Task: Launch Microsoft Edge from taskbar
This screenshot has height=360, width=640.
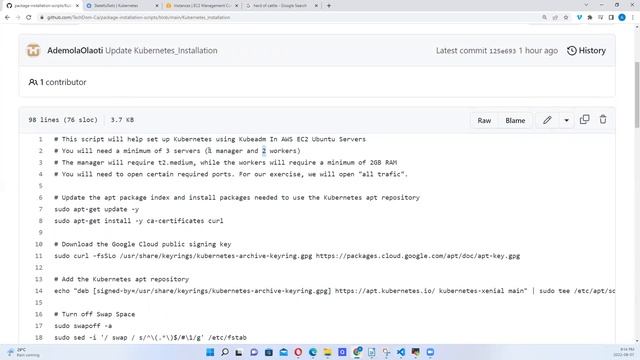Action: (x=313, y=352)
